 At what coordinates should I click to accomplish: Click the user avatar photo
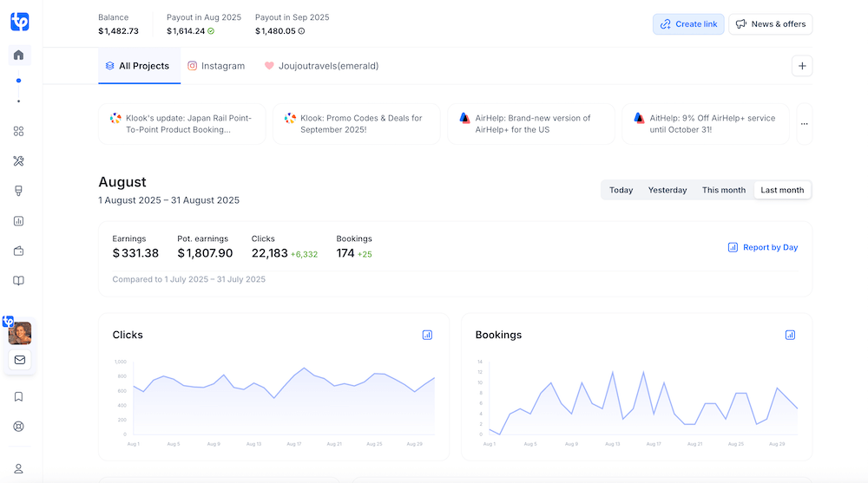coord(19,333)
